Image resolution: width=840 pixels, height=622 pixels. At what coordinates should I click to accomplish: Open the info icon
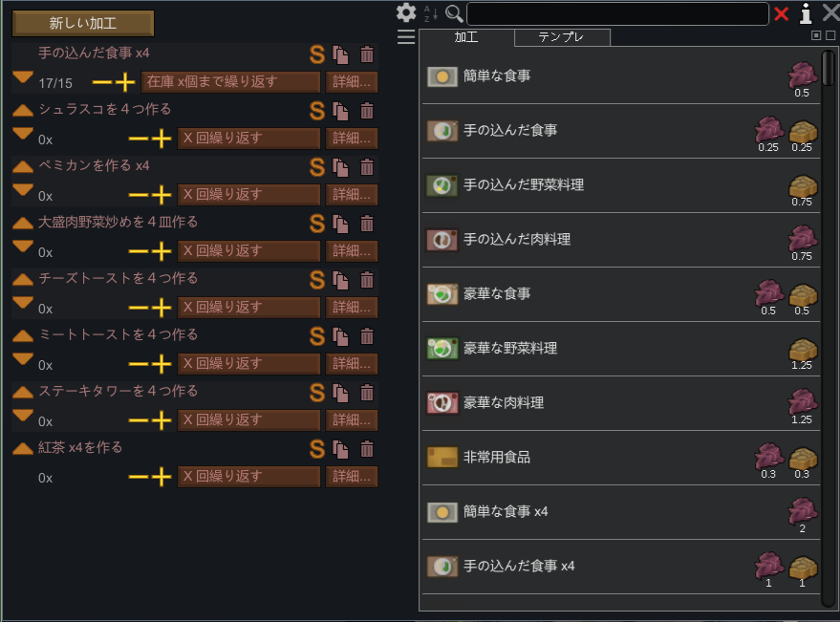[x=806, y=13]
